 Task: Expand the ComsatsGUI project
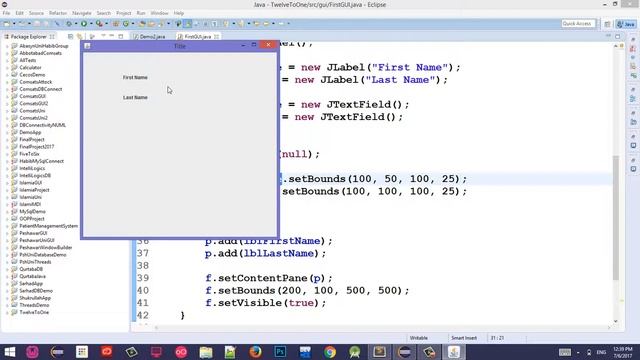click(7, 96)
